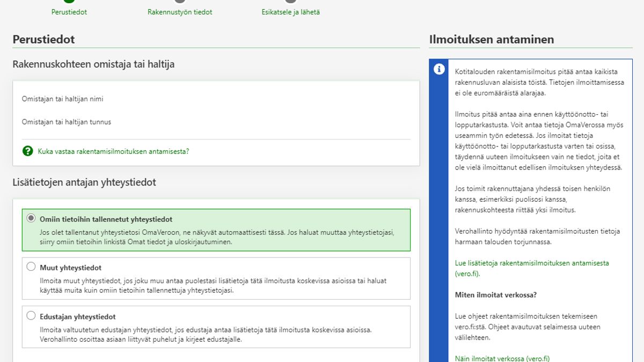Viewport: 644px width, 362px height.
Task: Select the Omiin tietoihin tallennetut yhteystiedot radio
Action: pyautogui.click(x=31, y=218)
